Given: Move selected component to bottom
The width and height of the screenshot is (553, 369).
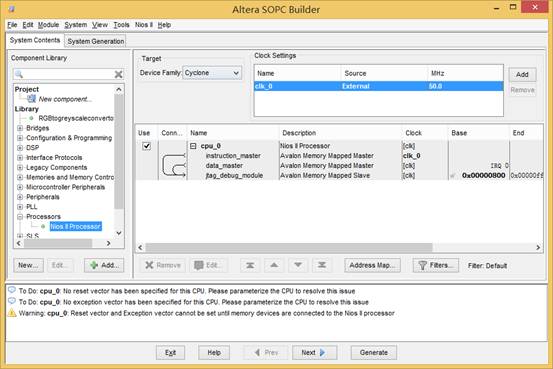Looking at the screenshot, I should (x=322, y=265).
